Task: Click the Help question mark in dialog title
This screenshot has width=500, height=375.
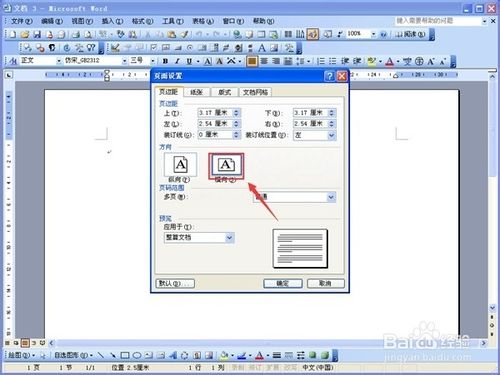Action: click(x=329, y=76)
